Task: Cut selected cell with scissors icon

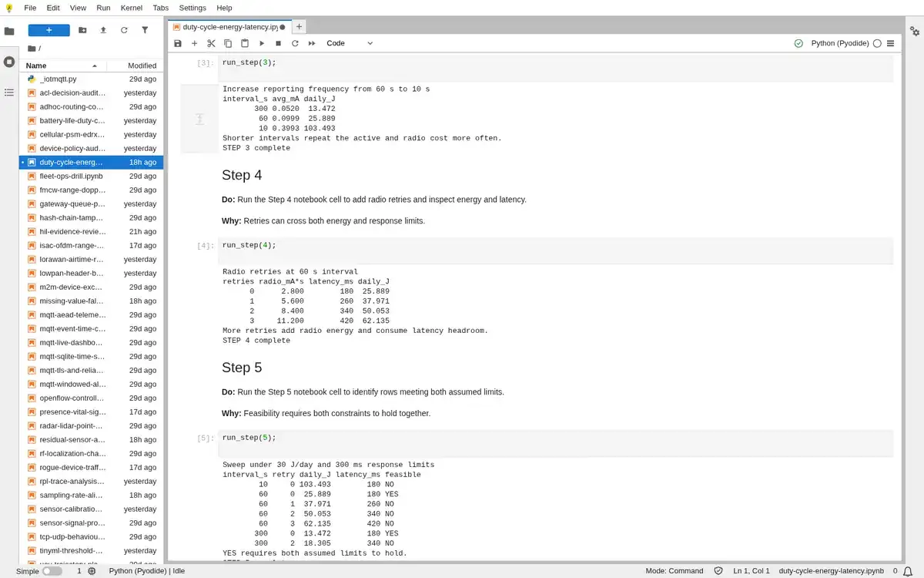Action: click(211, 43)
